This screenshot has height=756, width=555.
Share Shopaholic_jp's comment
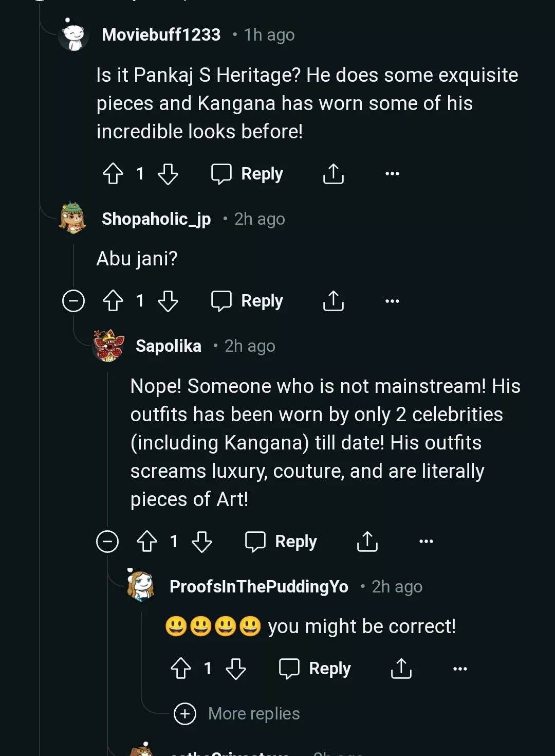tap(334, 301)
